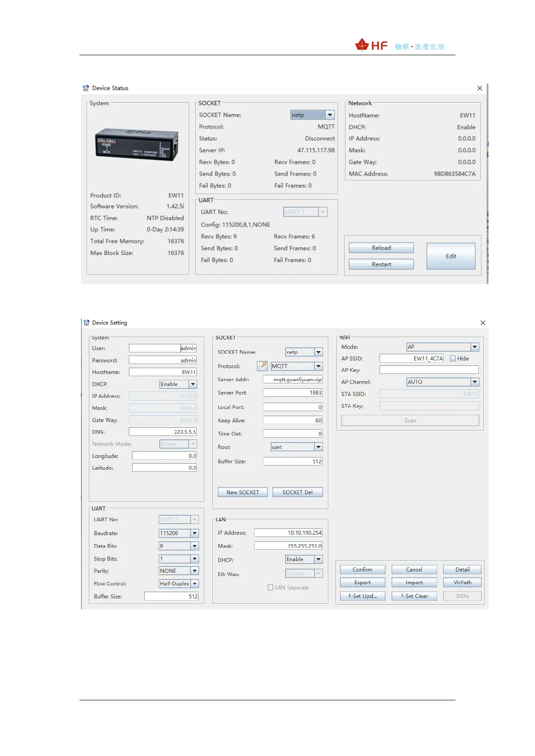Screen dimensions: 535x756
Task: Click the HostName input field
Action: pos(163,372)
